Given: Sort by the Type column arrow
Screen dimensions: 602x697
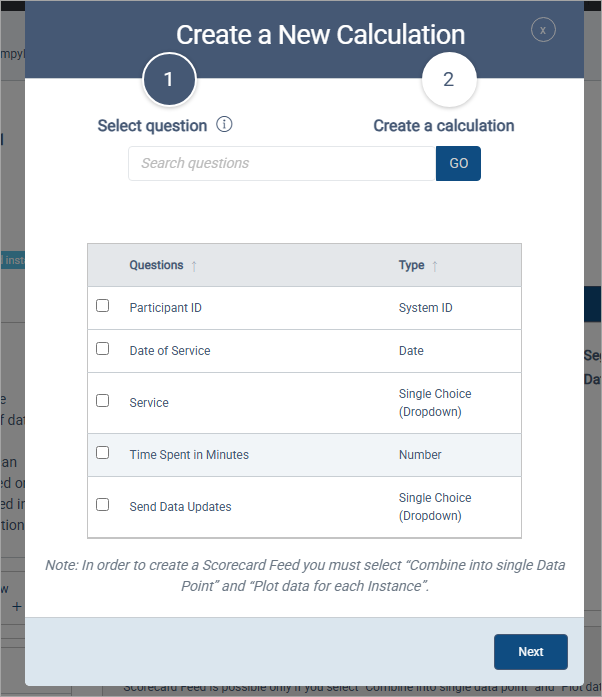Looking at the screenshot, I should tap(435, 266).
